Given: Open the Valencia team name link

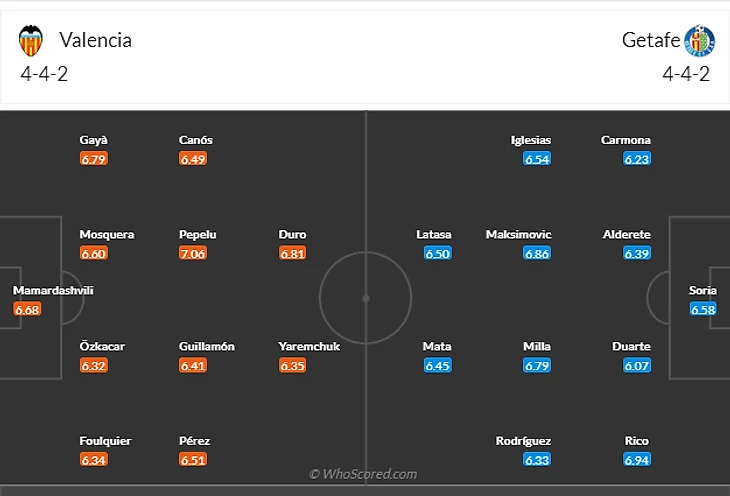Looking at the screenshot, I should click(95, 40).
